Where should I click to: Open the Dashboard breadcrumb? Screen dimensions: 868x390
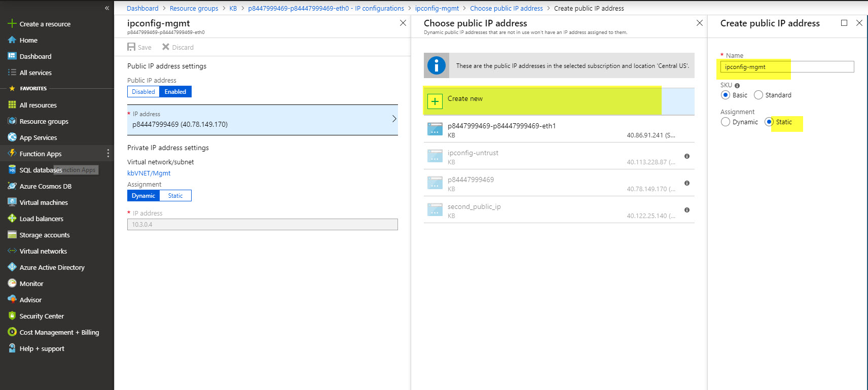(x=142, y=8)
